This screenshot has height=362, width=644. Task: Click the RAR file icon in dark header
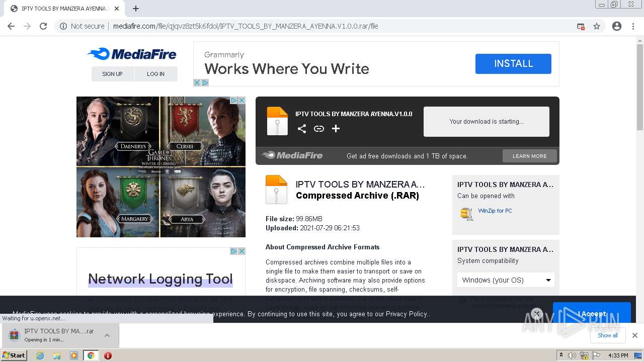(277, 121)
